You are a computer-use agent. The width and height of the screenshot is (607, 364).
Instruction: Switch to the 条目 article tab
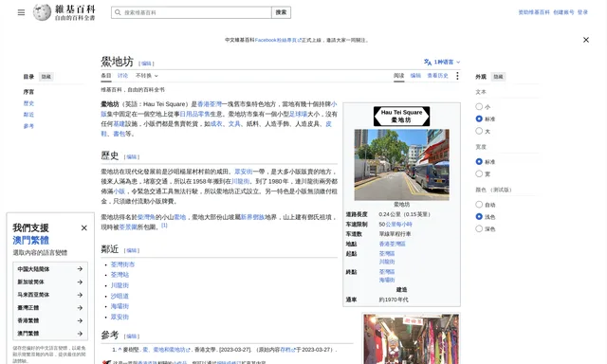coord(106,76)
